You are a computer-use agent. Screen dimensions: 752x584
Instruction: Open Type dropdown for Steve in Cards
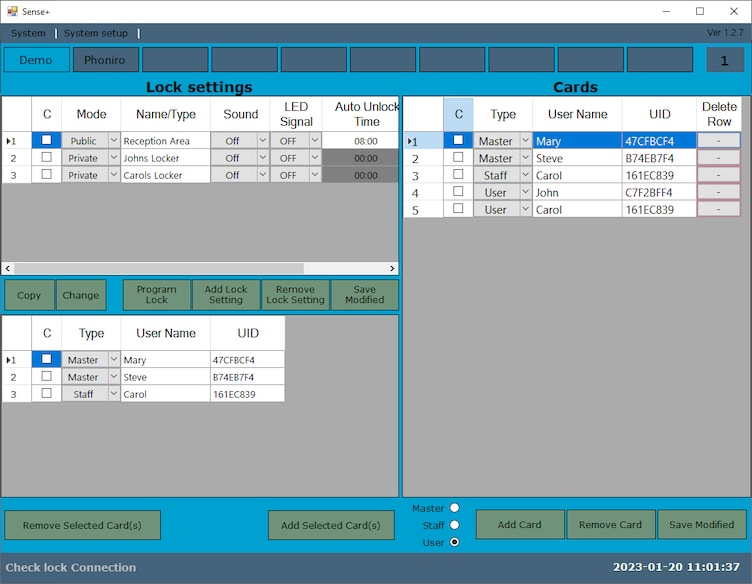tap(526, 158)
